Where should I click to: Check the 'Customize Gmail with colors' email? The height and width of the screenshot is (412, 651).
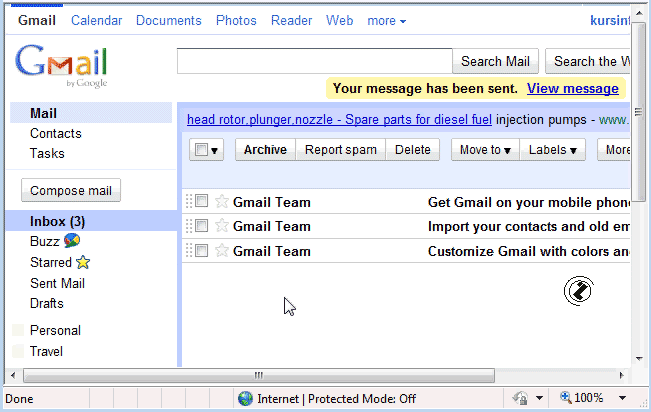pos(201,250)
